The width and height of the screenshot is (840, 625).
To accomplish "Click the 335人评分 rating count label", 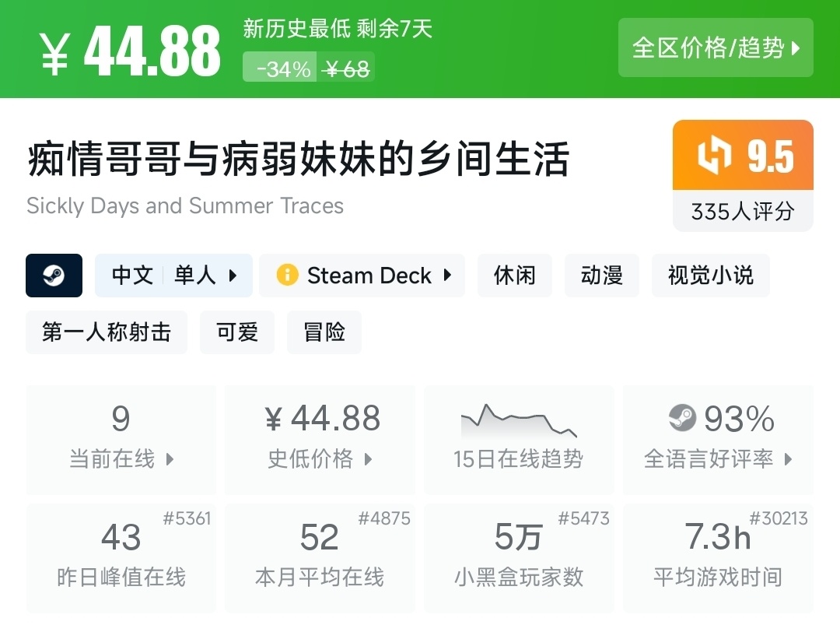I will (x=743, y=211).
